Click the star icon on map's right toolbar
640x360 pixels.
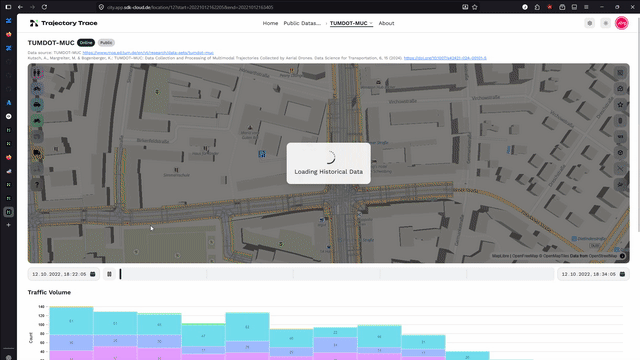pos(620,105)
